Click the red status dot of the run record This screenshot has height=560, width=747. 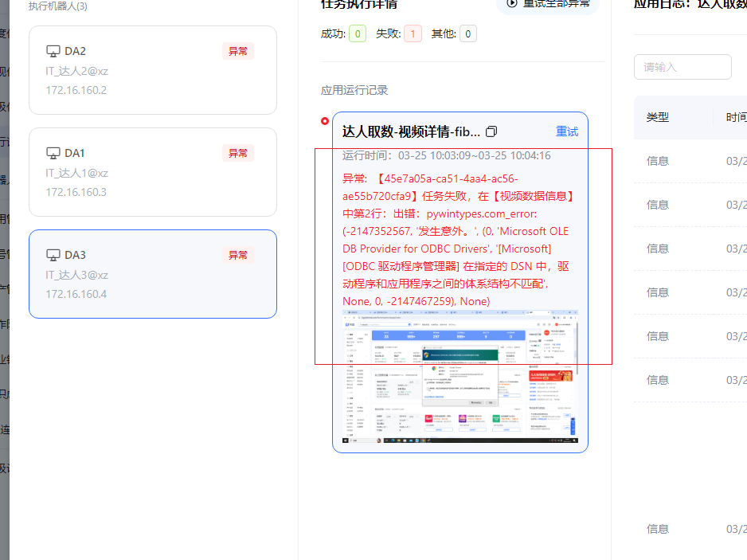pyautogui.click(x=325, y=121)
